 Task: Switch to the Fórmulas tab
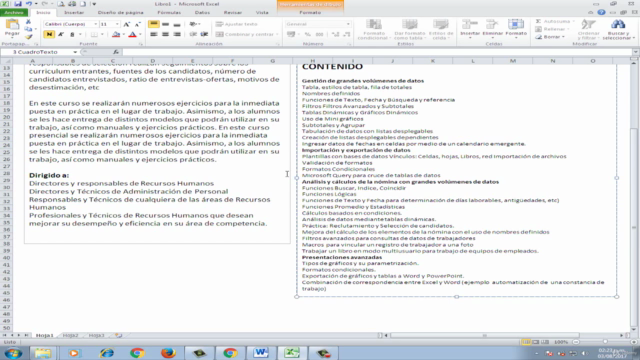click(169, 13)
